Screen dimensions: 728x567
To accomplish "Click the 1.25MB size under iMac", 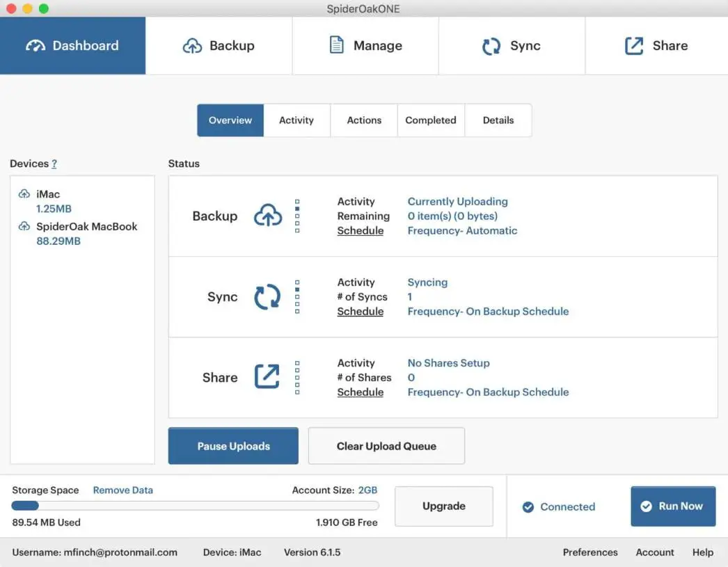I will coord(54,209).
